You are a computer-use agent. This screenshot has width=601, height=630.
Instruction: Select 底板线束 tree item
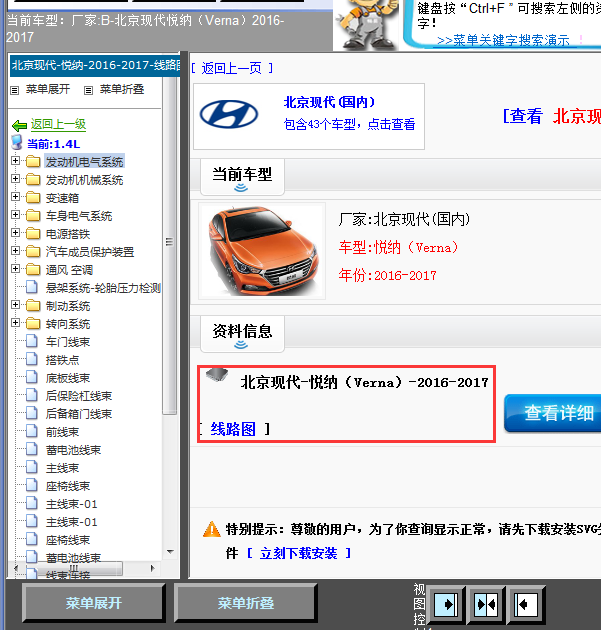coord(68,378)
